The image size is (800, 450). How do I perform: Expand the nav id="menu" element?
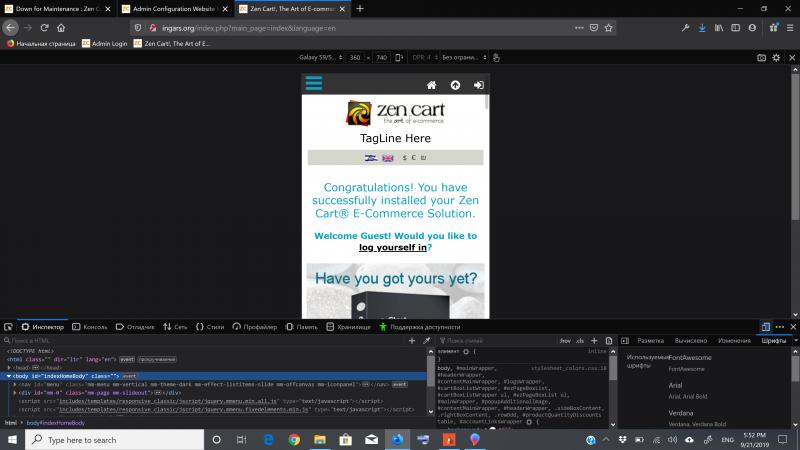tap(15, 384)
